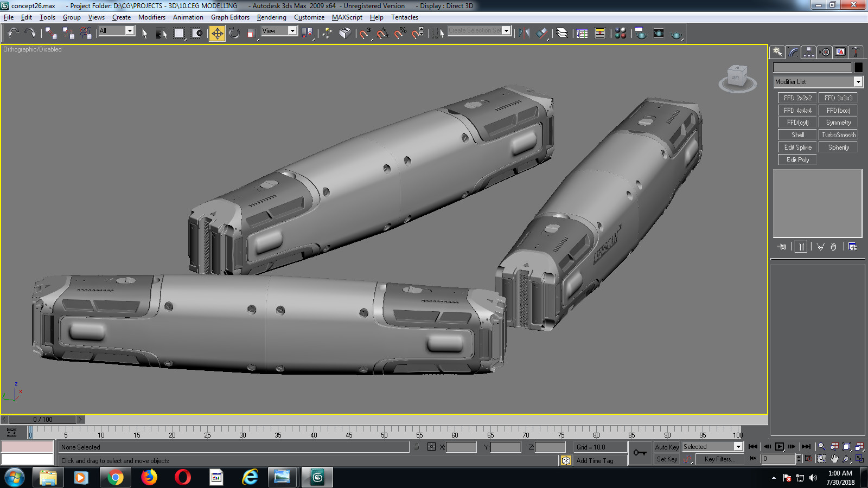
Task: Click the Zoom Extents icon
Action: pyautogui.click(x=846, y=446)
